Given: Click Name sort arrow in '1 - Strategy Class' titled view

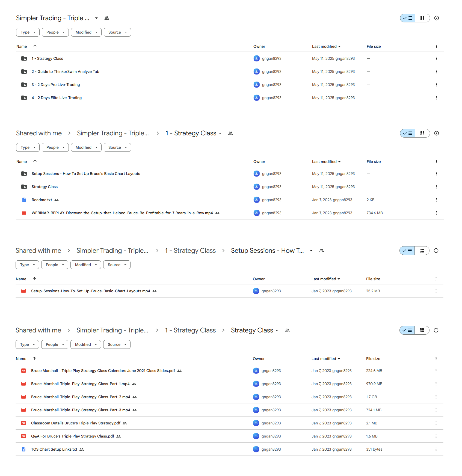Looking at the screenshot, I should point(35,161).
